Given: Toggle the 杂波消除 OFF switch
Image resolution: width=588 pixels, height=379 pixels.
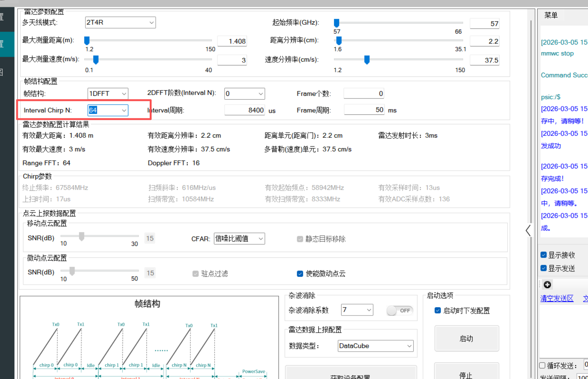Looking at the screenshot, I should (400, 310).
